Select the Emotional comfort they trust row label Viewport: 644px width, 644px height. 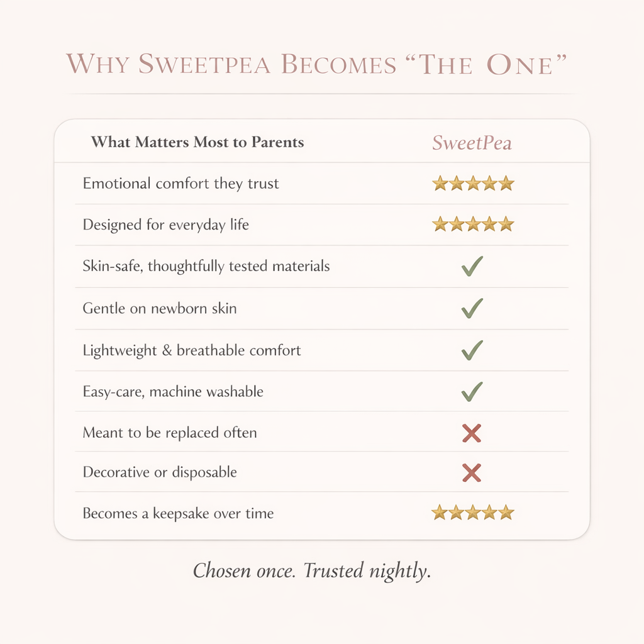(180, 184)
